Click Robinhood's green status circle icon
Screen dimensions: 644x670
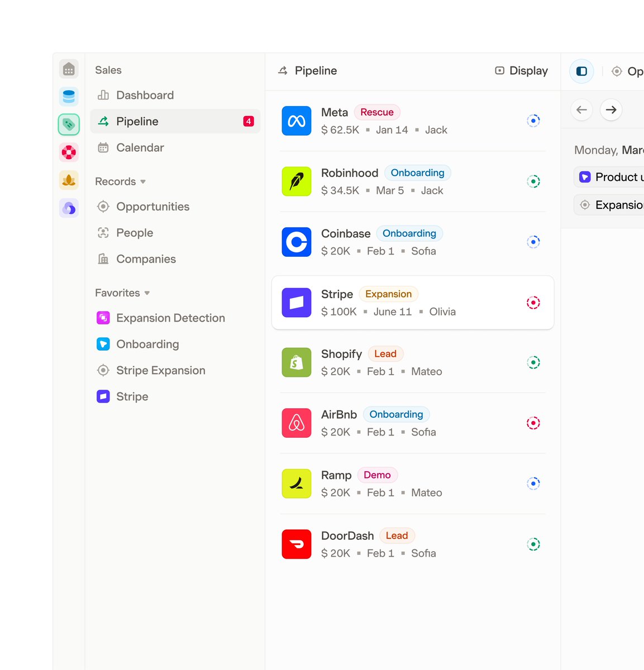533,181
